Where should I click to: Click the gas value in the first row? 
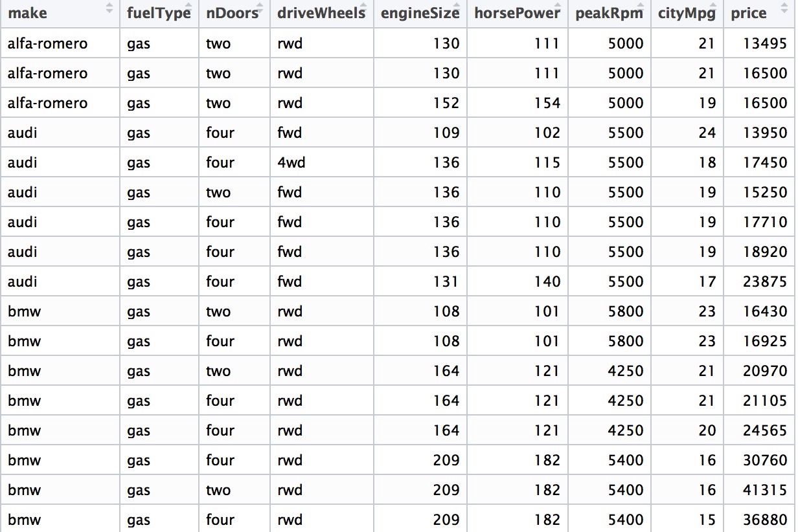(139, 43)
